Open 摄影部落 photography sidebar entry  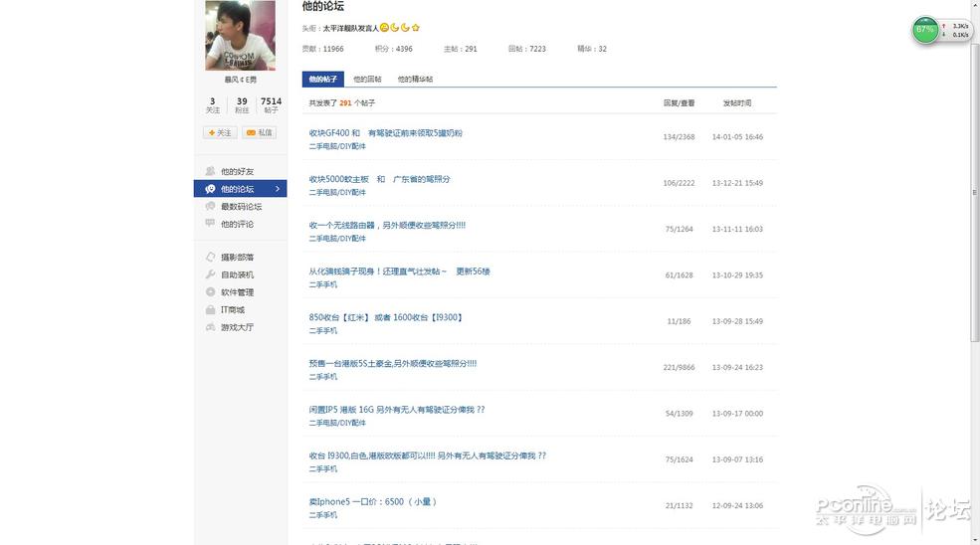click(230, 257)
